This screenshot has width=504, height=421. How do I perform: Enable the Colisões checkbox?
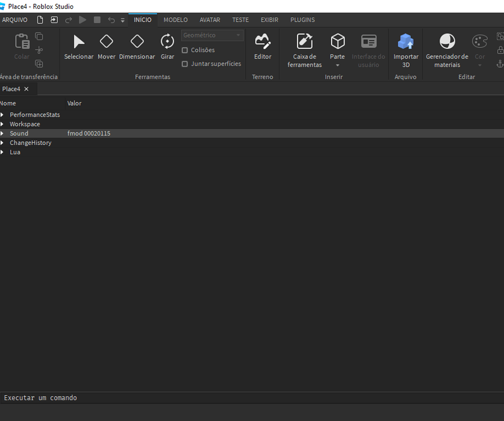point(185,50)
